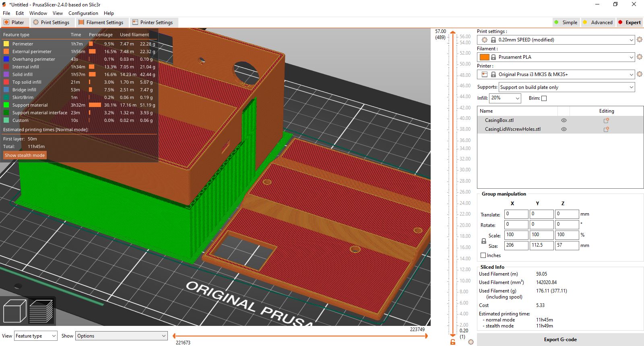The image size is (644, 346).
Task: Open Show Options dropdown
Action: coord(122,336)
